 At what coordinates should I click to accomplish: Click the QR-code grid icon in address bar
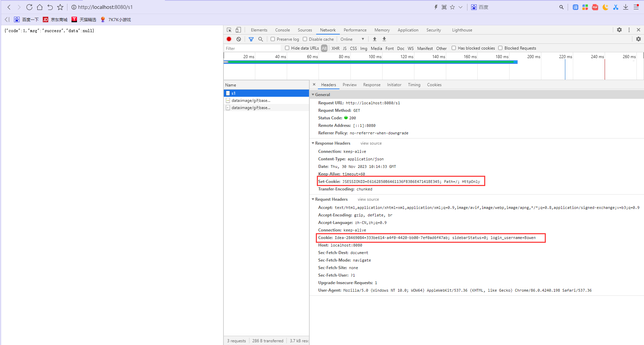[x=444, y=7]
